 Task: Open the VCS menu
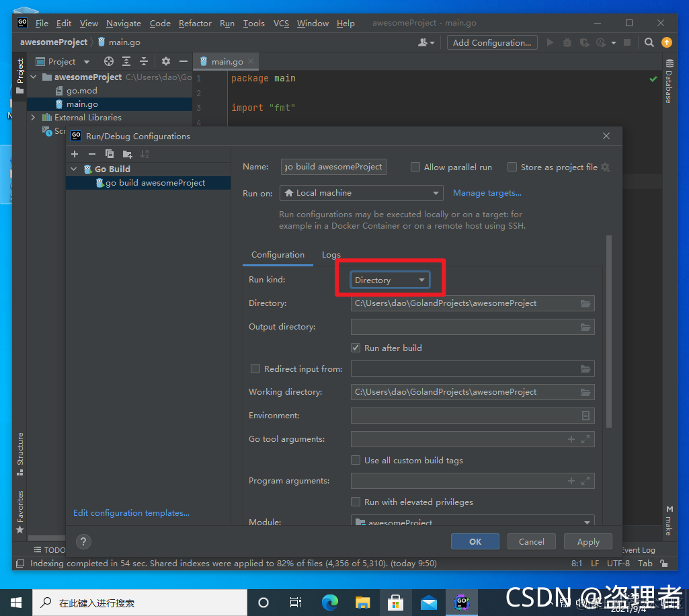click(281, 24)
